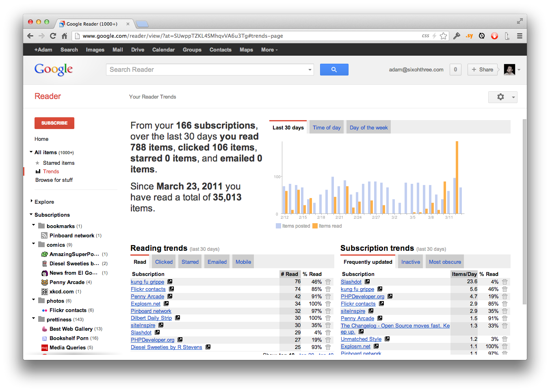This screenshot has width=550, height=392.
Task: Open the Search Reader dropdown arrow
Action: click(310, 70)
